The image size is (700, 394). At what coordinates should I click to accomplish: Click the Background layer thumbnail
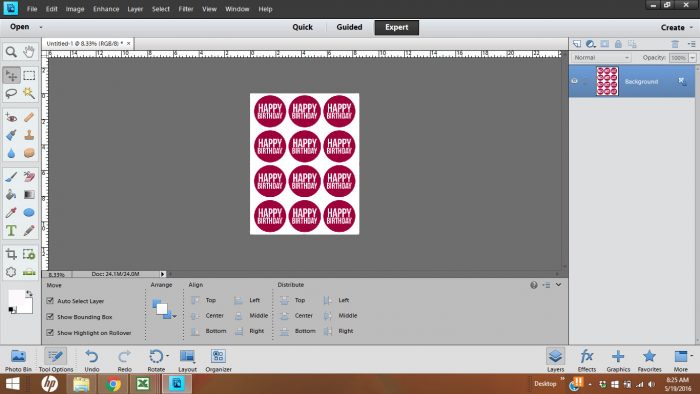tap(607, 81)
